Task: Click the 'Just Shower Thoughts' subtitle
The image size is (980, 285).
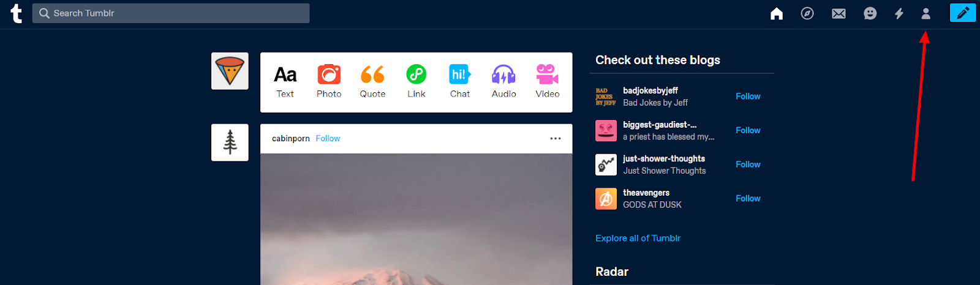Action: coord(665,171)
